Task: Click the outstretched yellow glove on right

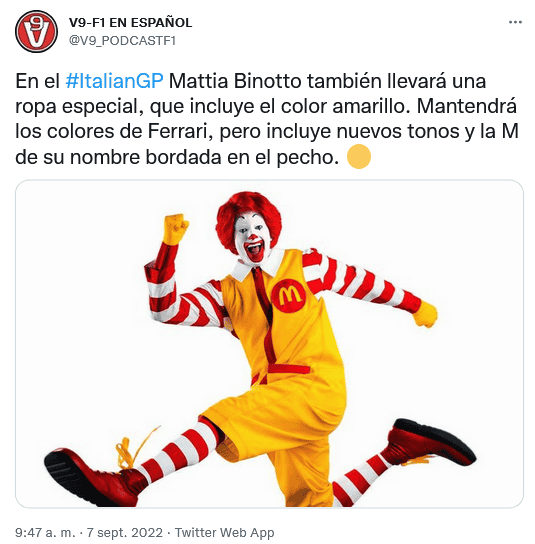Action: (425, 314)
